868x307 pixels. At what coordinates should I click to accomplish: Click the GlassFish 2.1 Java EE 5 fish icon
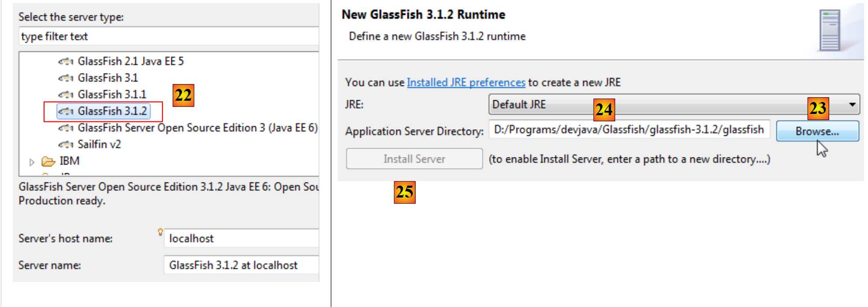point(66,62)
